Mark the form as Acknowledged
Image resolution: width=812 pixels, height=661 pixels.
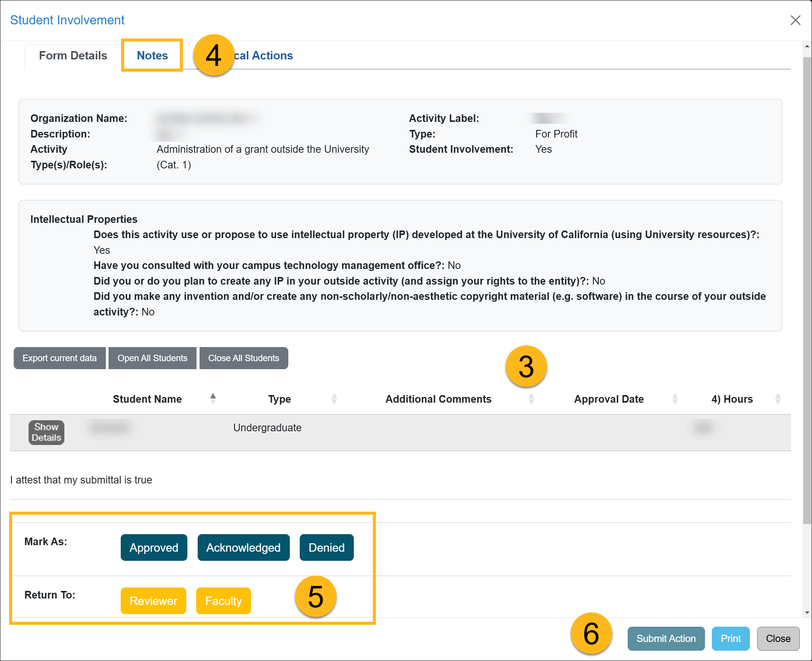tap(243, 547)
